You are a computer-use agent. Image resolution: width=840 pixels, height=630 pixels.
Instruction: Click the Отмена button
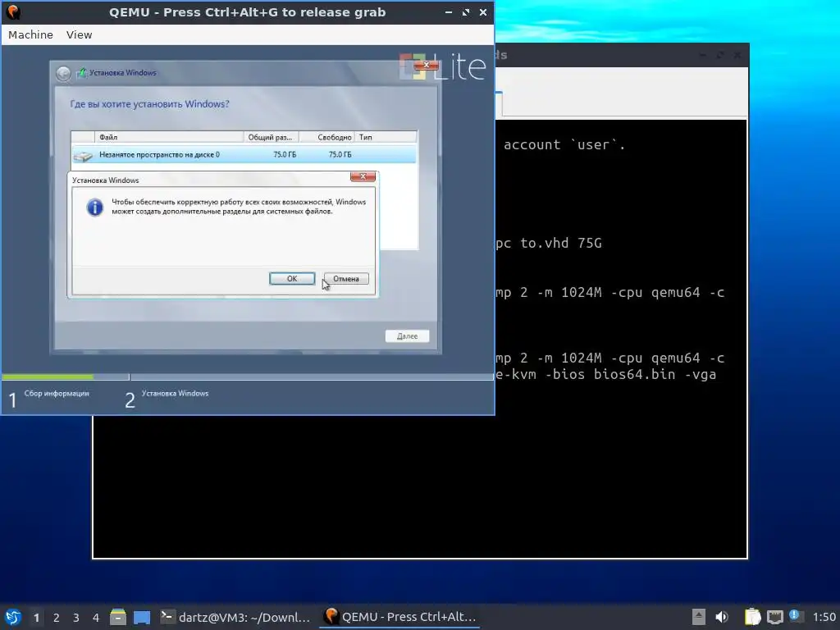pyautogui.click(x=346, y=279)
